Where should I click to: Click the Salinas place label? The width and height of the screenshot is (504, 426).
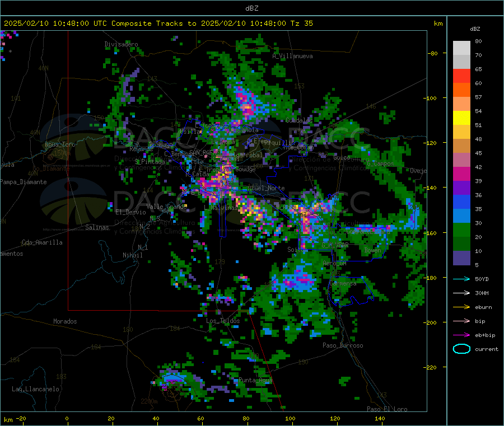point(97,227)
